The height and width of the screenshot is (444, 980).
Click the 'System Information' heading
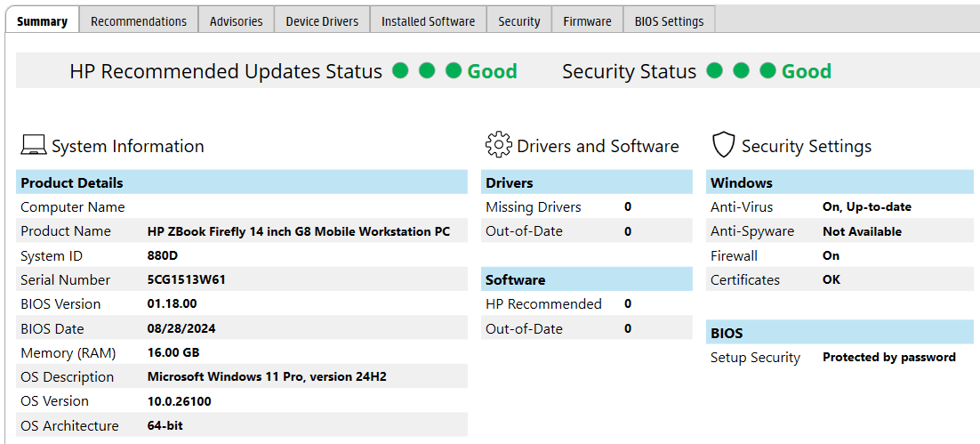127,146
